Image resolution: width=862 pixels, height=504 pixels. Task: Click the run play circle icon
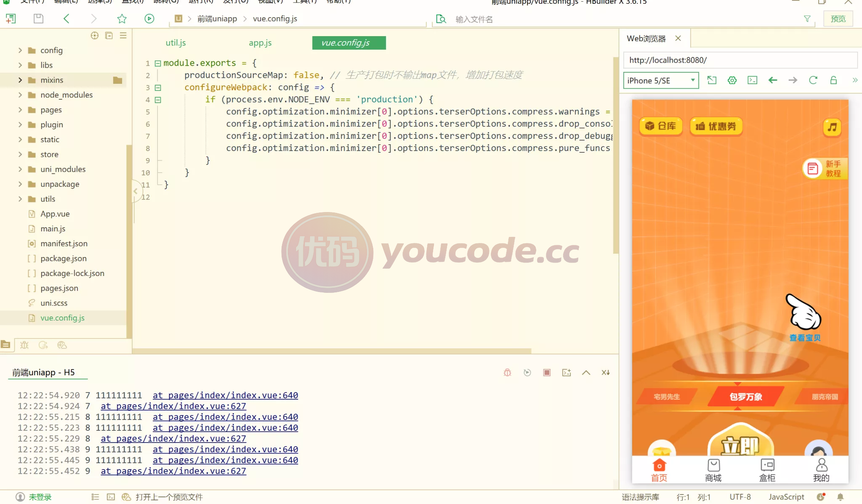(x=149, y=19)
